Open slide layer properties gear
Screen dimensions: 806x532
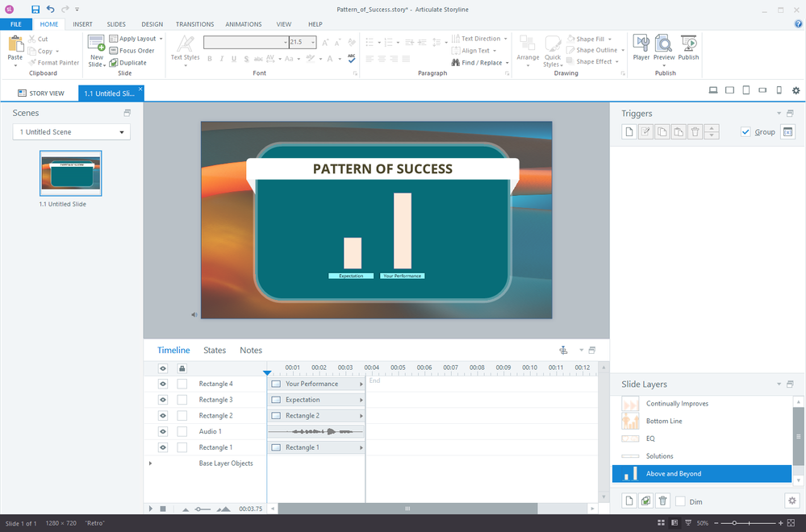pos(791,501)
